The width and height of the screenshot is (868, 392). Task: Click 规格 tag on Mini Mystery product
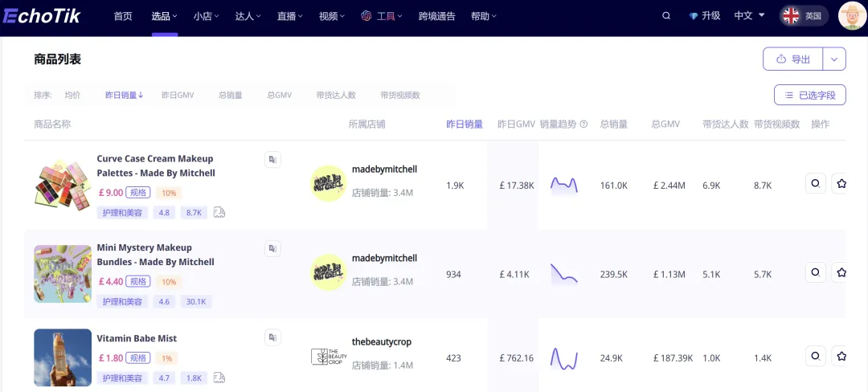138,282
